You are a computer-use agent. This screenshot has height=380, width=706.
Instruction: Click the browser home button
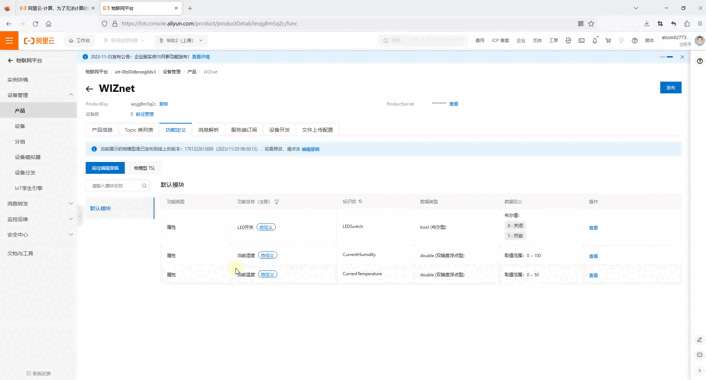[49, 23]
